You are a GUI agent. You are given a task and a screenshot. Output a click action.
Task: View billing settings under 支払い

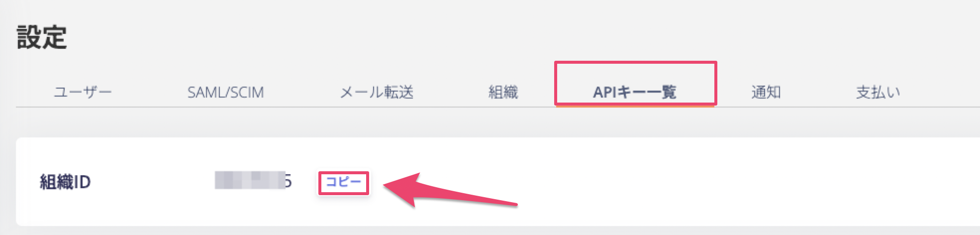click(x=878, y=92)
